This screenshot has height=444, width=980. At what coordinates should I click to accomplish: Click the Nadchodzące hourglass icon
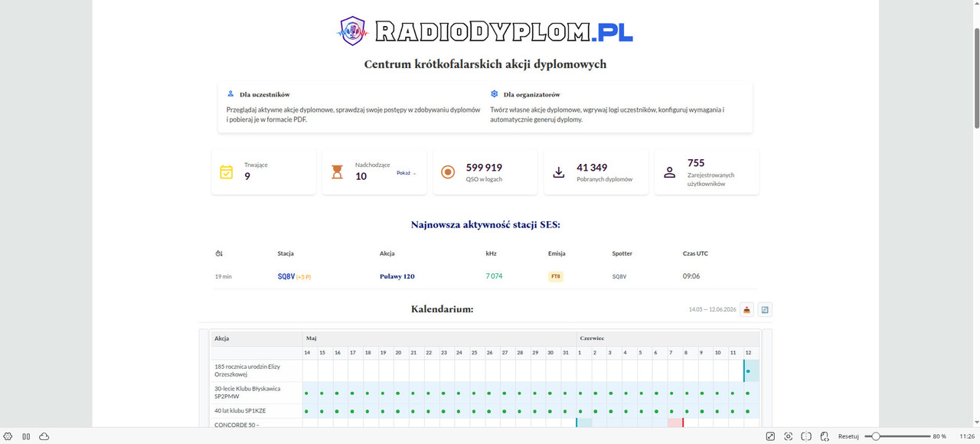pos(337,171)
